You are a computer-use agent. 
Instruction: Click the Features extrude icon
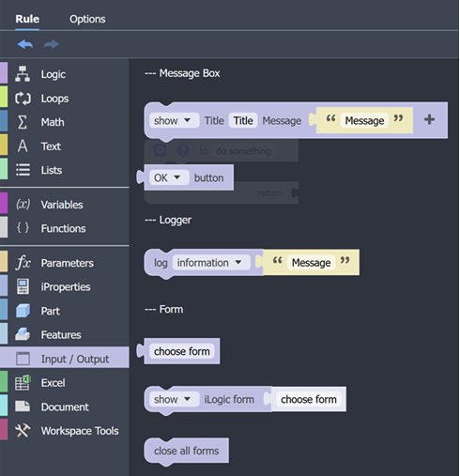(23, 334)
